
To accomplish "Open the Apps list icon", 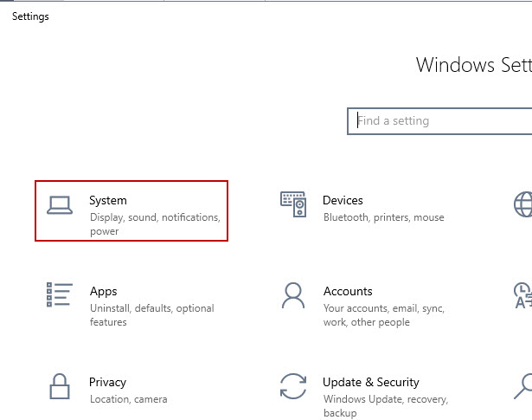I will point(60,294).
